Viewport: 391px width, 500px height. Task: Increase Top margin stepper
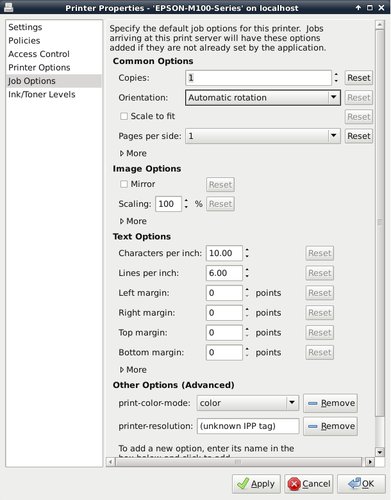point(247,329)
